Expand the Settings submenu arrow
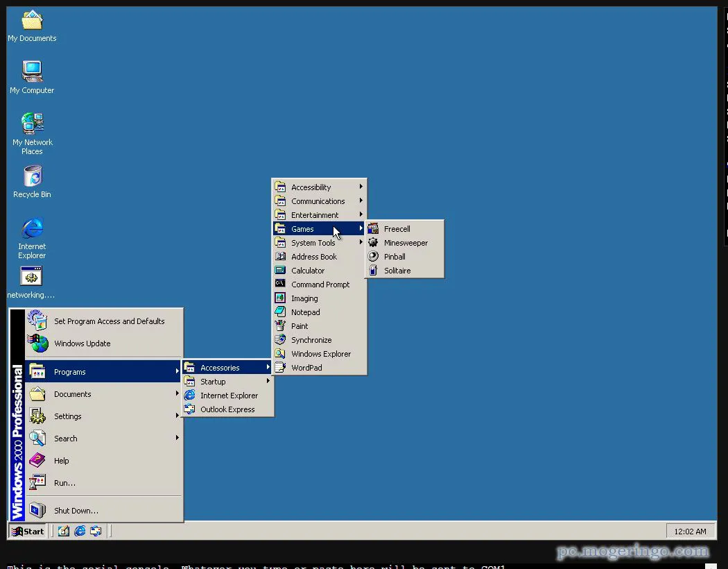This screenshot has width=728, height=569. pos(177,416)
